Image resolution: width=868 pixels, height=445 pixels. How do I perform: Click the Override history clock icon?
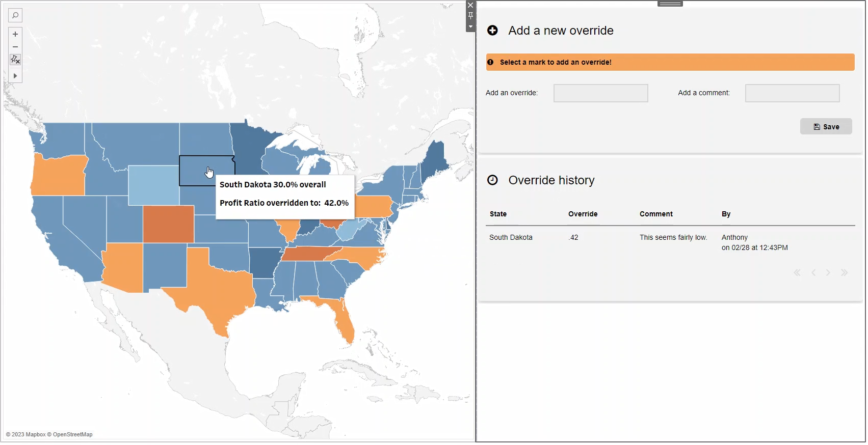492,180
